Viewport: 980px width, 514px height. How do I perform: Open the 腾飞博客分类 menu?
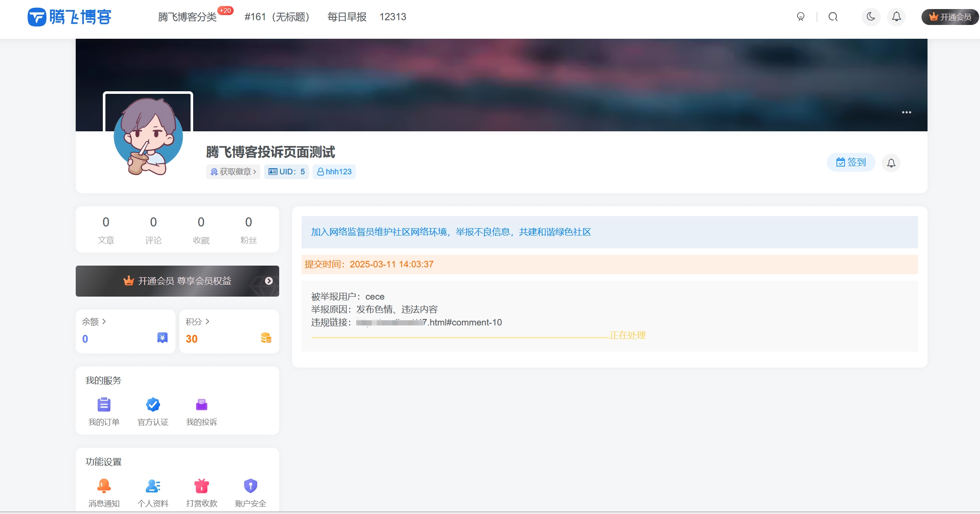pos(187,18)
